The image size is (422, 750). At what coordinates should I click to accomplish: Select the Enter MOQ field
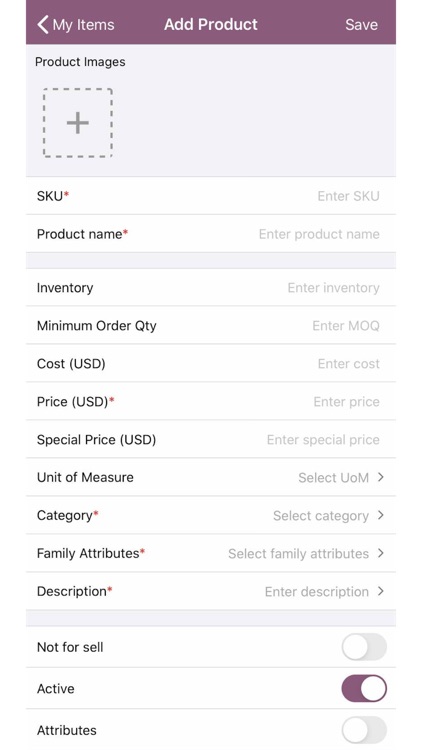pos(346,326)
